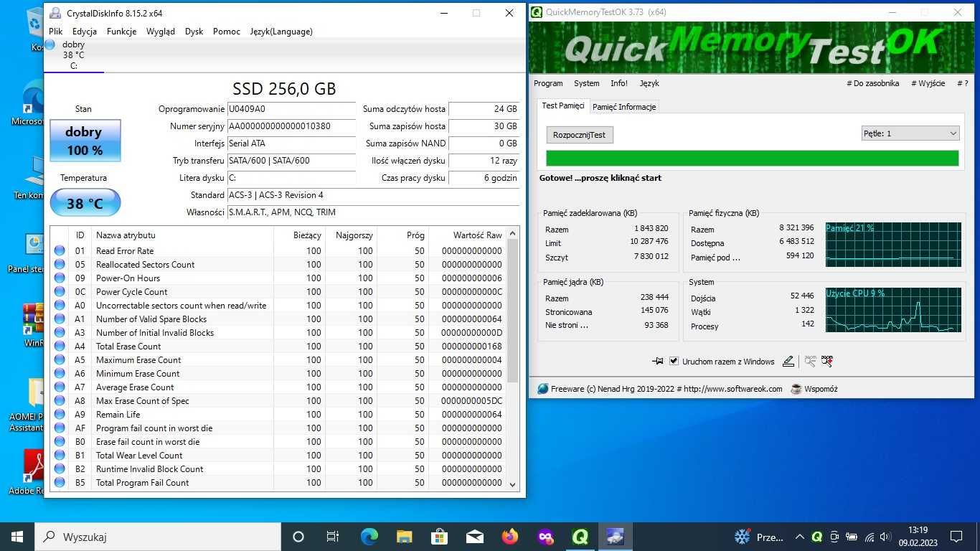The image size is (980, 551).
Task: Click the # ? help link
Action: pos(962,83)
